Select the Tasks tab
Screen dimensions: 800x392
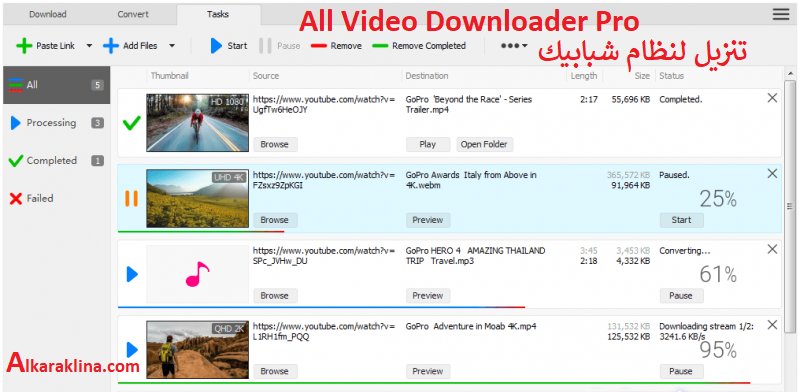tap(218, 14)
